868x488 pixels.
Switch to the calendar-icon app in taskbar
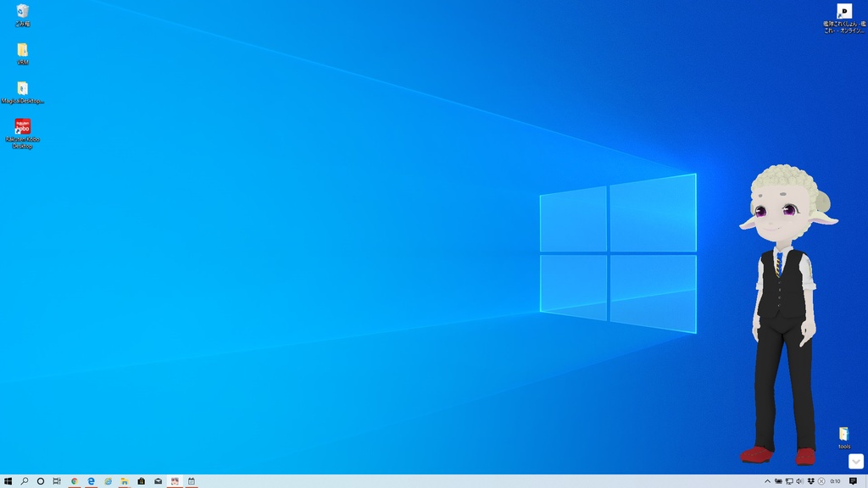[x=192, y=481]
